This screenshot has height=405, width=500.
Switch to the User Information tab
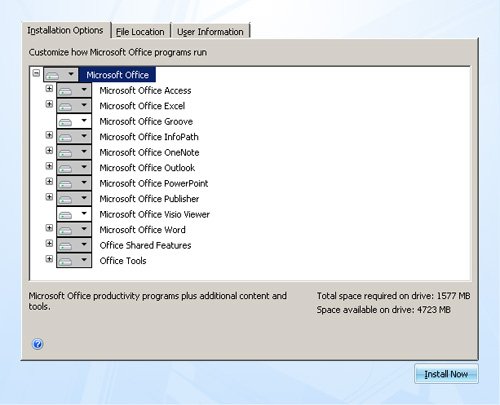(x=210, y=32)
